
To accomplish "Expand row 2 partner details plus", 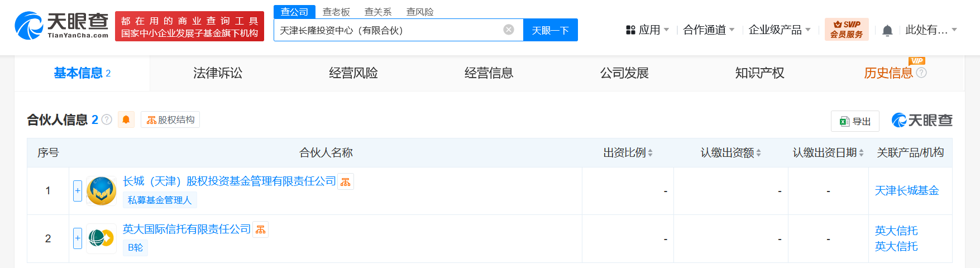I will pyautogui.click(x=78, y=238).
